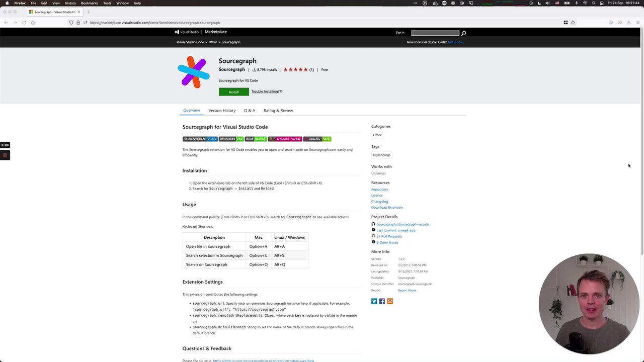The width and height of the screenshot is (644, 362).
Task: Open the License link
Action: click(377, 196)
